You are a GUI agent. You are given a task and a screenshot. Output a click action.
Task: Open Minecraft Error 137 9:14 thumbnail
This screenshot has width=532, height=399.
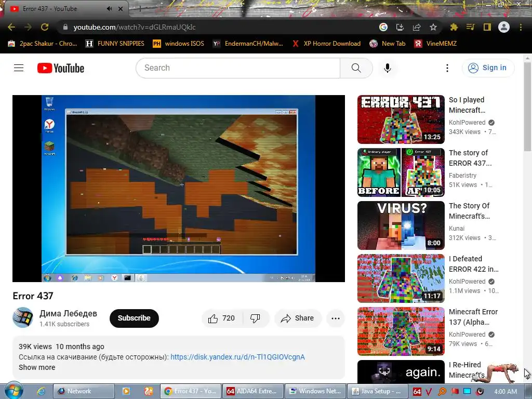pyautogui.click(x=401, y=331)
